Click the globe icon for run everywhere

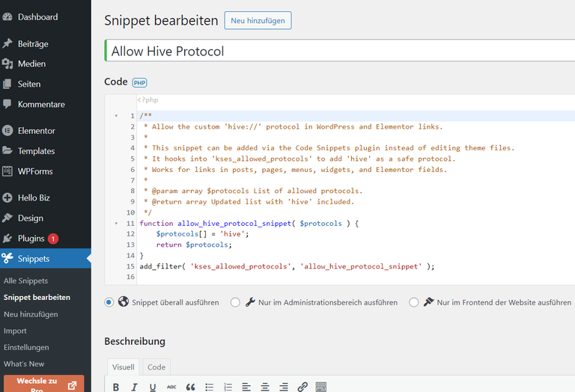(x=124, y=301)
